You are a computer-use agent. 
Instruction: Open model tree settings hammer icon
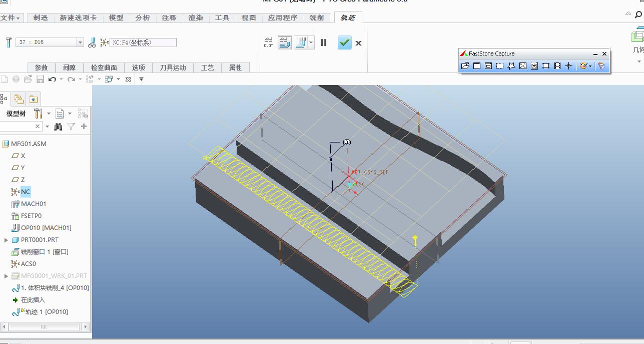38,113
